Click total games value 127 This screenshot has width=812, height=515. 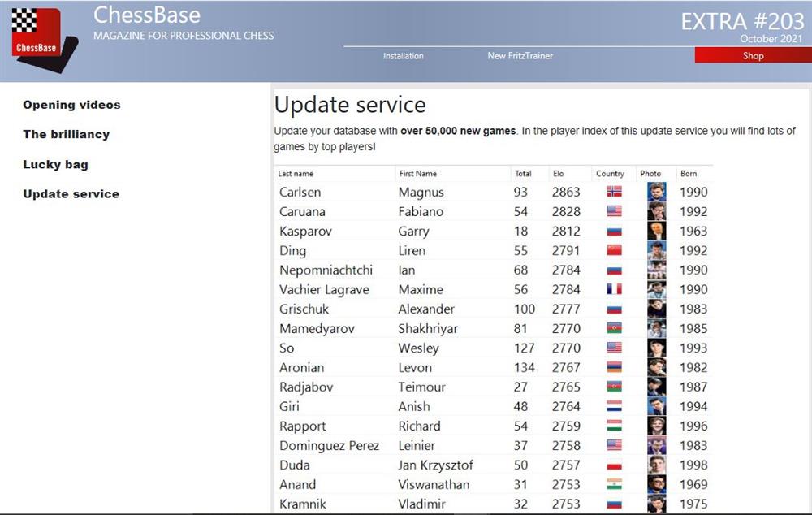524,348
